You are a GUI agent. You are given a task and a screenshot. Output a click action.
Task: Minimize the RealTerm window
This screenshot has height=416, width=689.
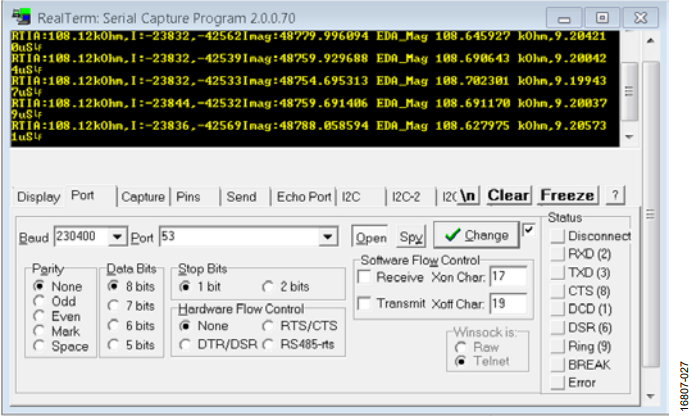tap(564, 18)
